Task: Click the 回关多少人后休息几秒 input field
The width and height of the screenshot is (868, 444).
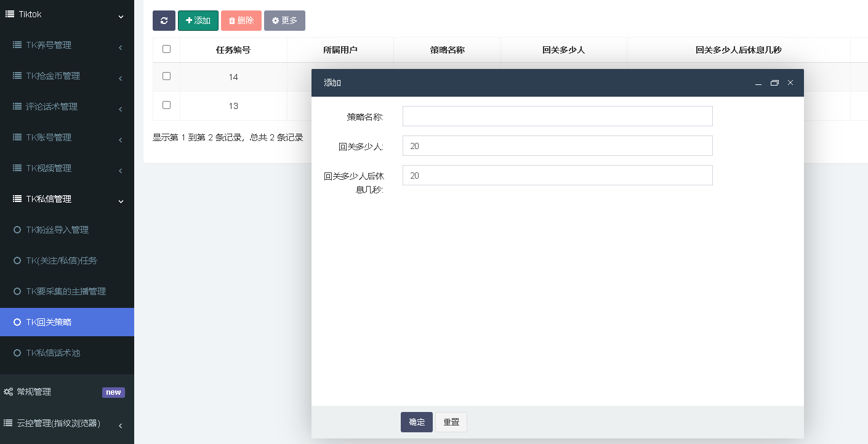Action: pos(558,175)
